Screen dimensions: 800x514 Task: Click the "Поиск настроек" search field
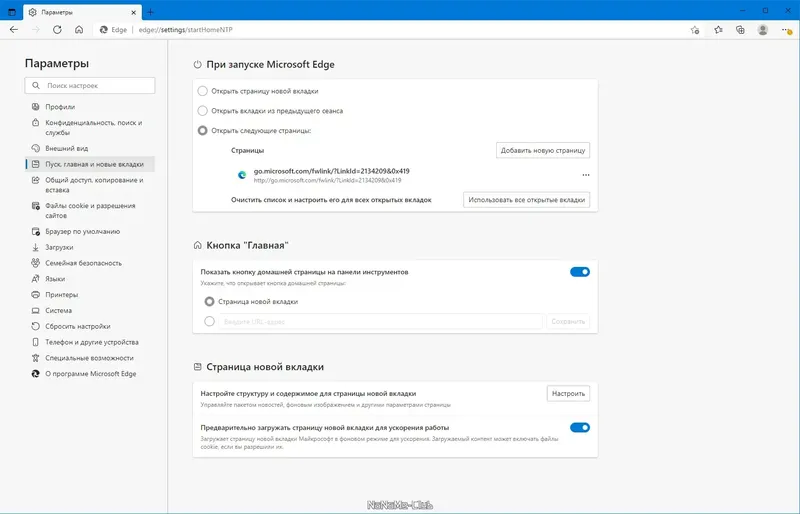[x=95, y=87]
